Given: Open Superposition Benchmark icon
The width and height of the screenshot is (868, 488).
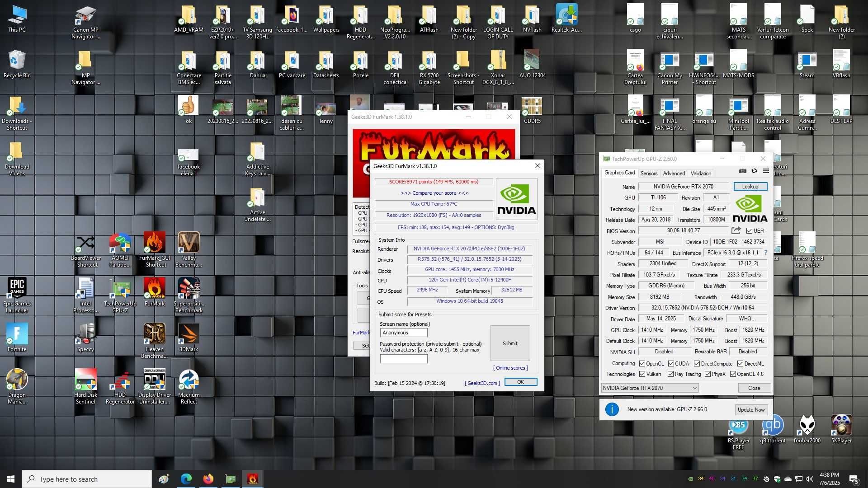Looking at the screenshot, I should [x=189, y=295].
